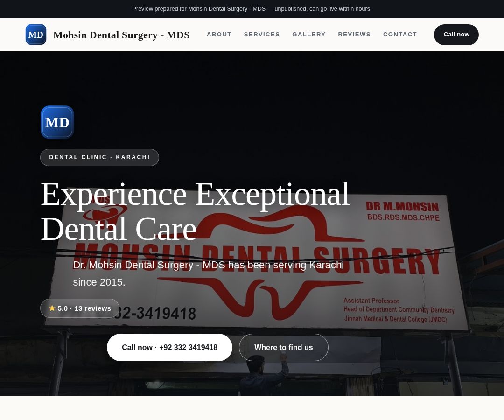Click the star icon in rating badge

(x=52, y=308)
